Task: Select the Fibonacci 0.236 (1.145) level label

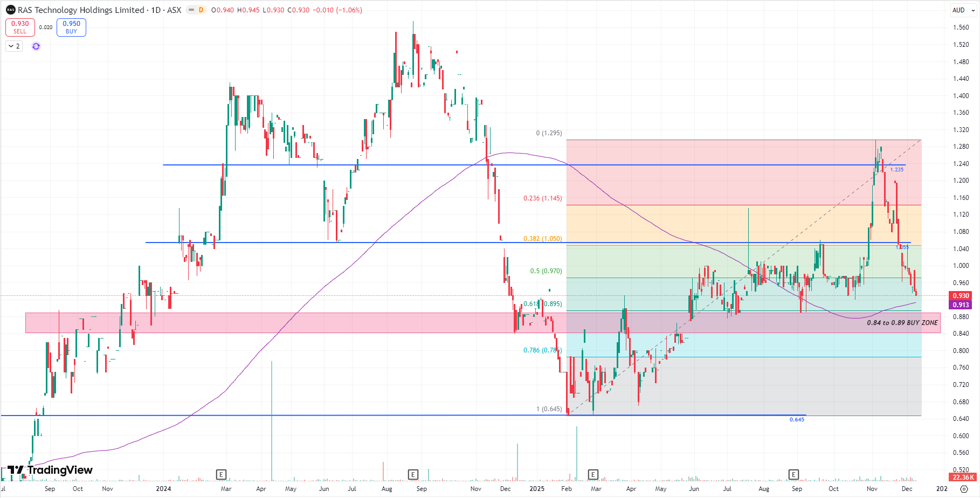Action: point(542,198)
